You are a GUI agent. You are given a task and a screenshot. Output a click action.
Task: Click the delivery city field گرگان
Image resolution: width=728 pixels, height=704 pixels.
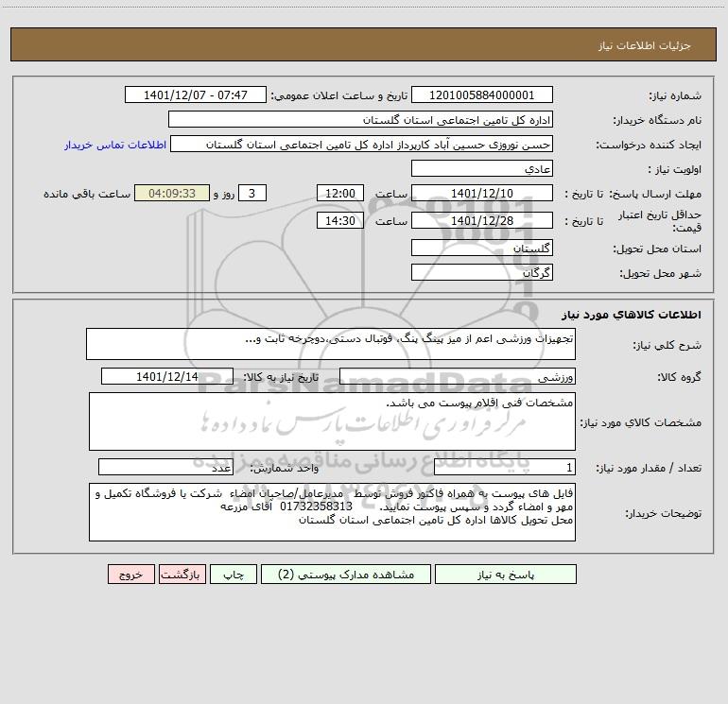click(482, 272)
